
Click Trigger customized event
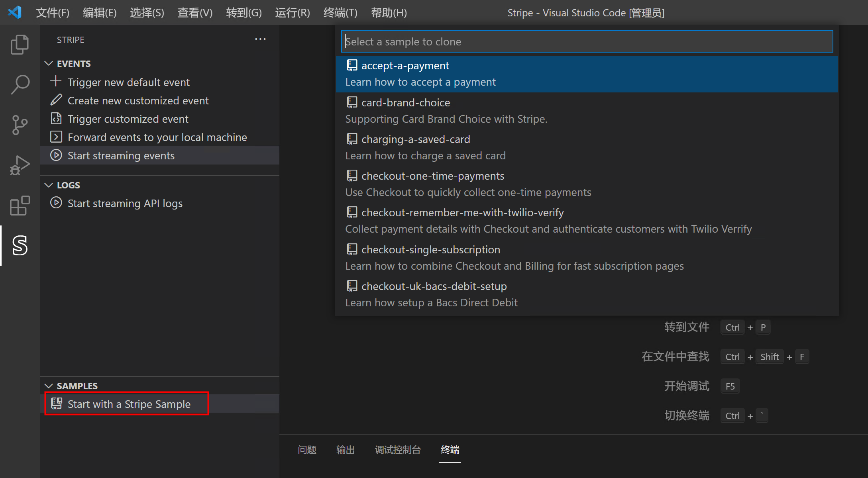click(x=159, y=119)
